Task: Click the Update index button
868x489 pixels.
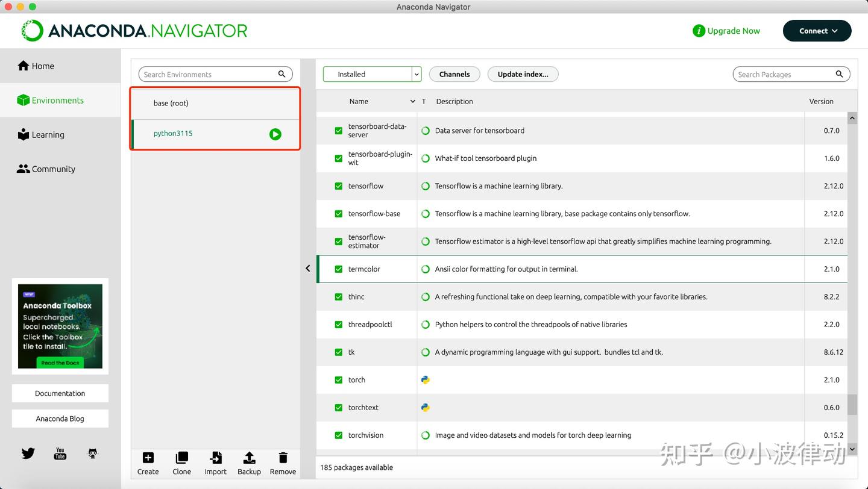Action: (x=523, y=74)
